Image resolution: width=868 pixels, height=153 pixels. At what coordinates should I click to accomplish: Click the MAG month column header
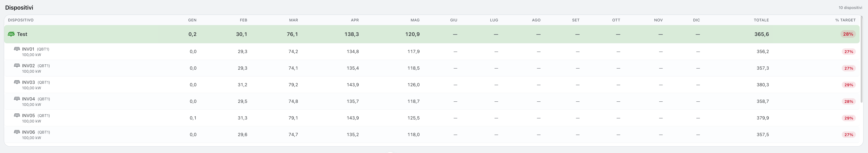click(415, 20)
